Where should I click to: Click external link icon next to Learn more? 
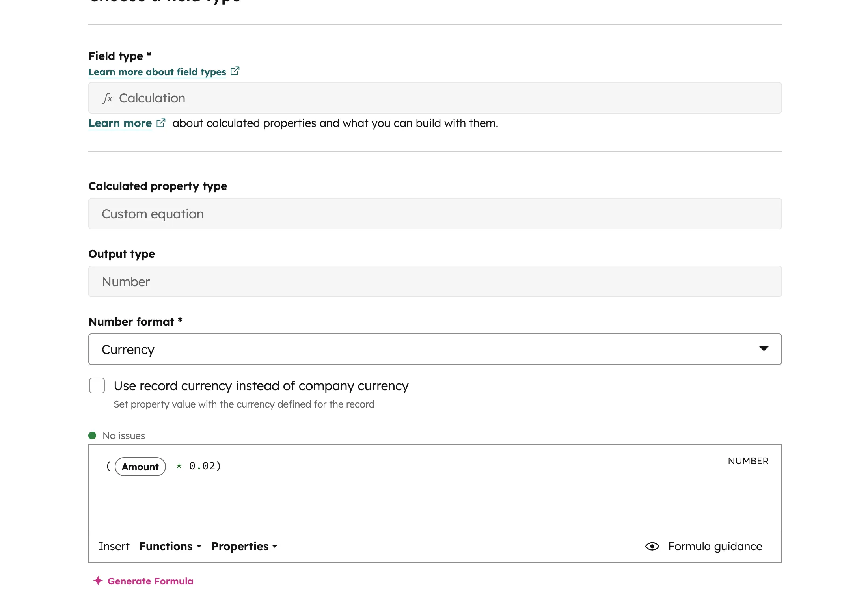click(x=161, y=123)
